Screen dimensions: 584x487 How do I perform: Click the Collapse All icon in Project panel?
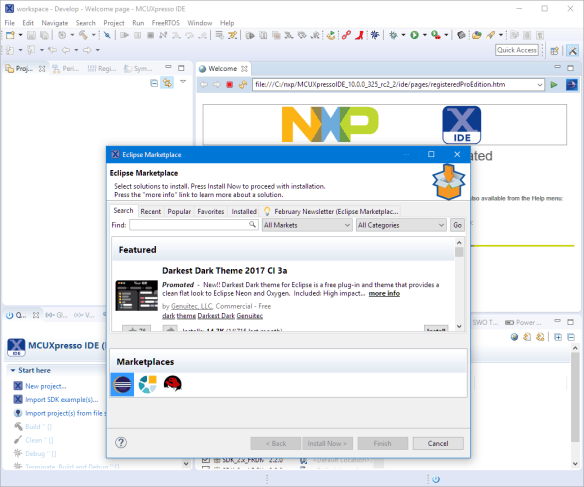pos(154,83)
